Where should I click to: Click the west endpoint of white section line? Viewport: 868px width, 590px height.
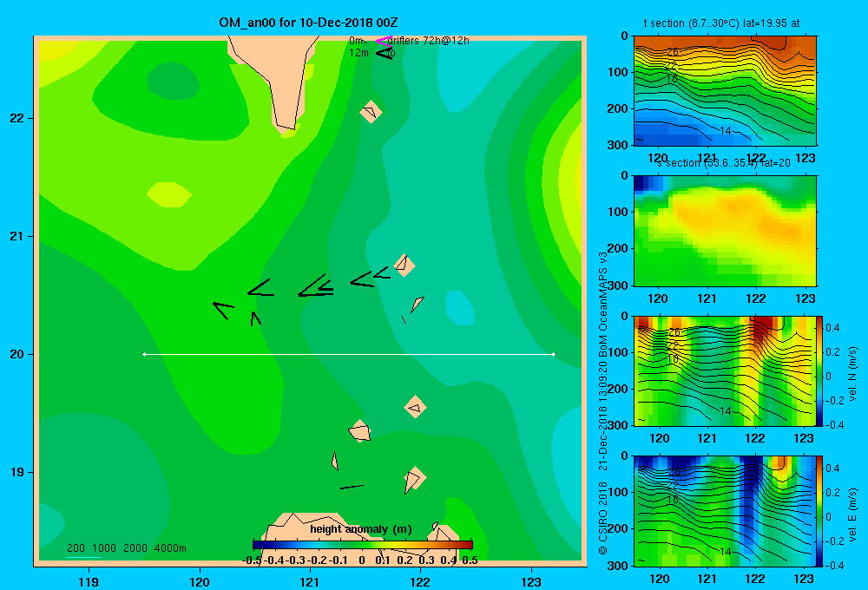[144, 354]
